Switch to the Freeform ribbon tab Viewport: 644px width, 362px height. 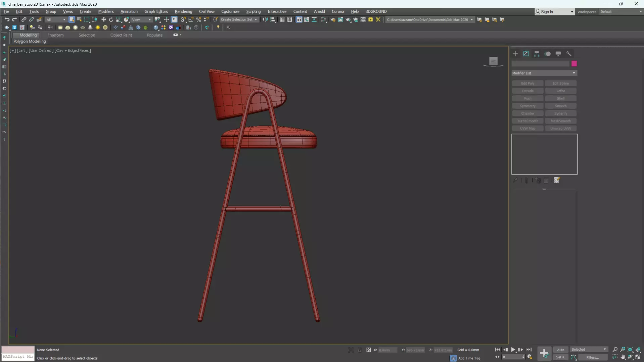tap(55, 35)
